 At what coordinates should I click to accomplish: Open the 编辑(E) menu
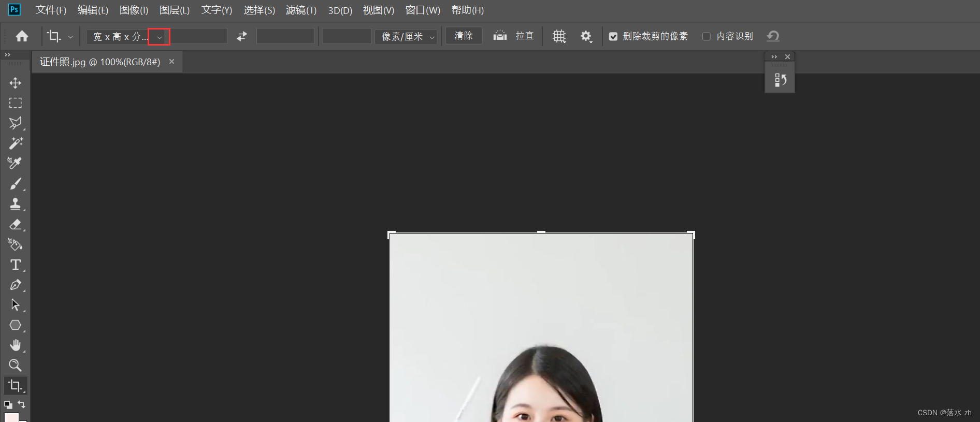point(93,10)
